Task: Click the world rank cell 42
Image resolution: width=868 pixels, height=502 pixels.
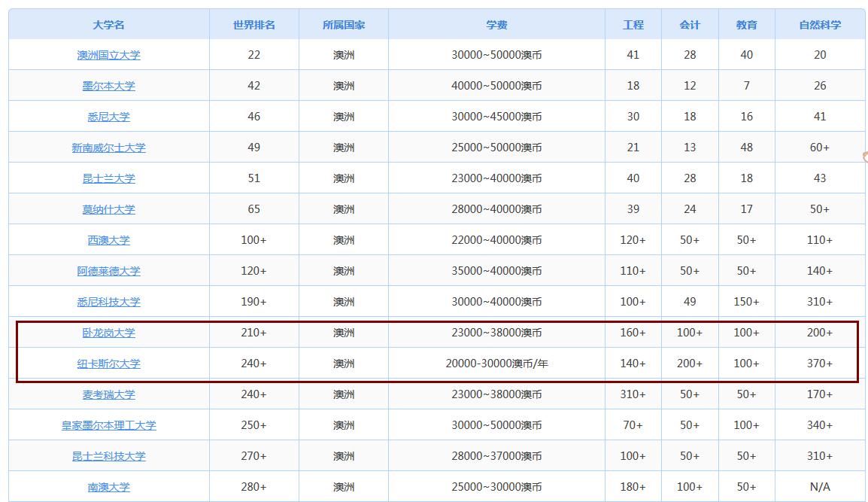Action: point(254,86)
